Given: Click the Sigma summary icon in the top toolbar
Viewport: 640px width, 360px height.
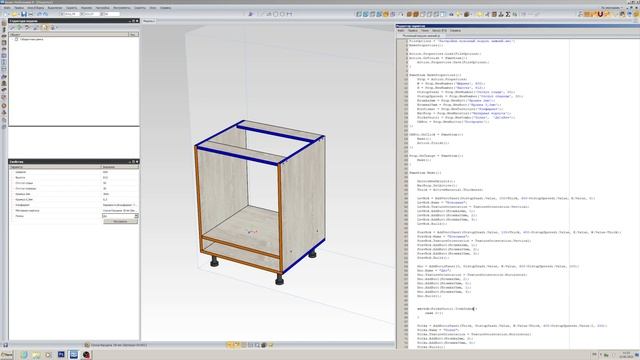Looking at the screenshot, I should click(508, 14).
